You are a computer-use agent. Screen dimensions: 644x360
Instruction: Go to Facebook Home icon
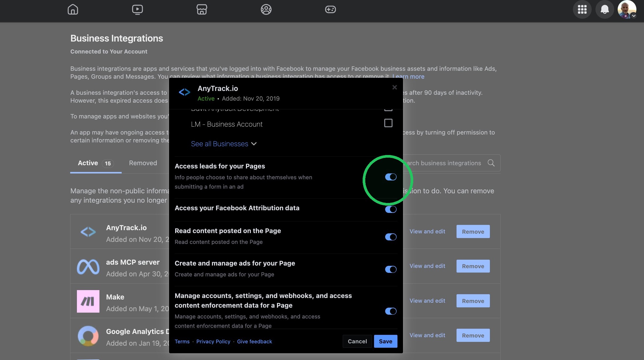pos(73,9)
